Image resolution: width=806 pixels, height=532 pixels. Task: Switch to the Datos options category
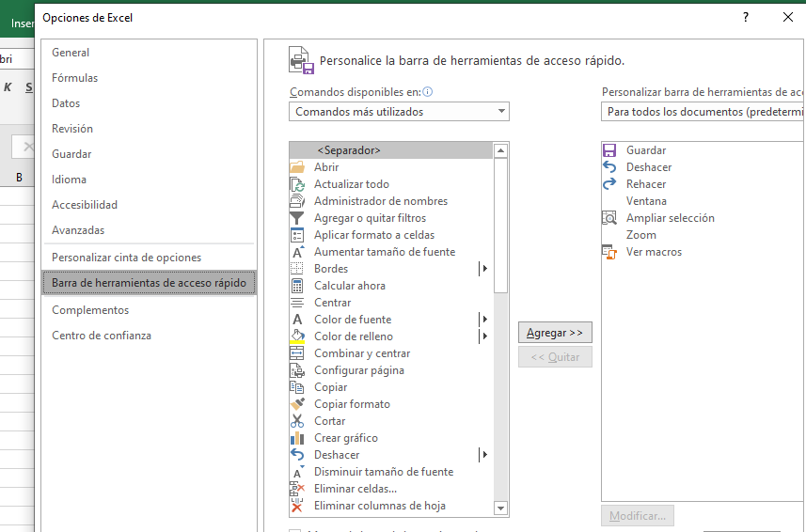(x=66, y=103)
